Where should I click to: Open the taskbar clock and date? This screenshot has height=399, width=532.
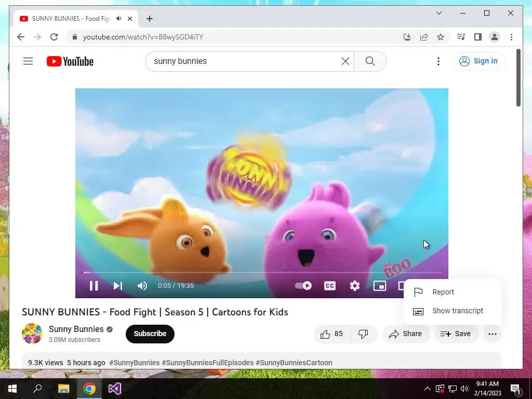[x=487, y=389]
